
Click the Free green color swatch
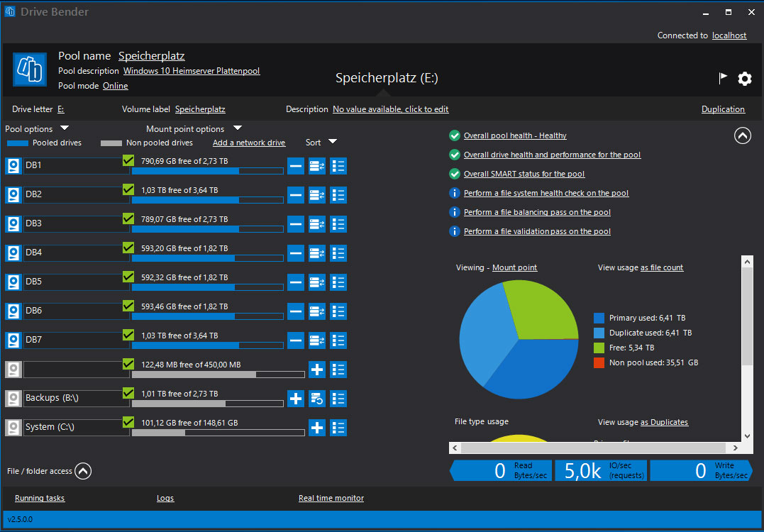[599, 348]
